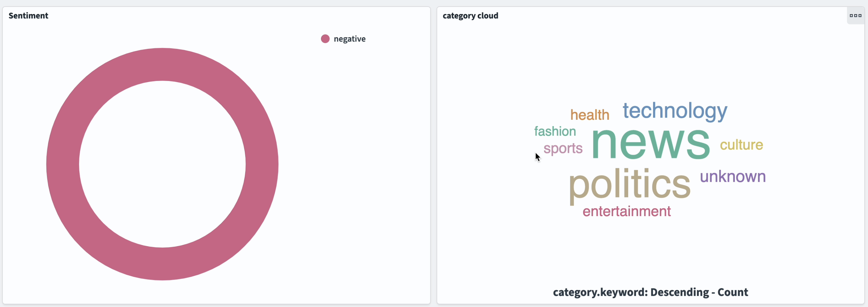Click the Sentiment panel title
This screenshot has width=868, height=307.
[x=28, y=16]
